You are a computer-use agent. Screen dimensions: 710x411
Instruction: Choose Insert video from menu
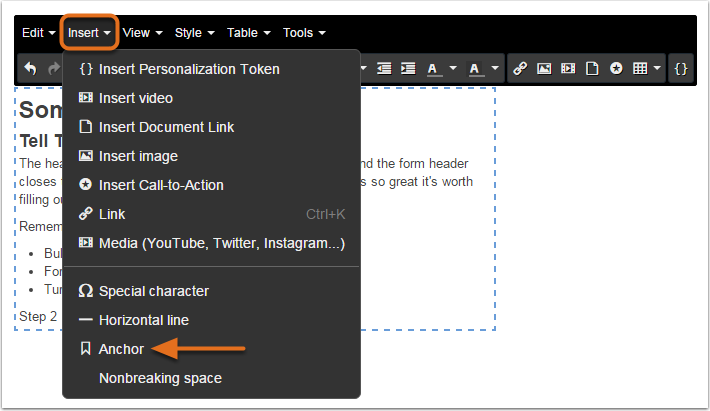pos(211,98)
